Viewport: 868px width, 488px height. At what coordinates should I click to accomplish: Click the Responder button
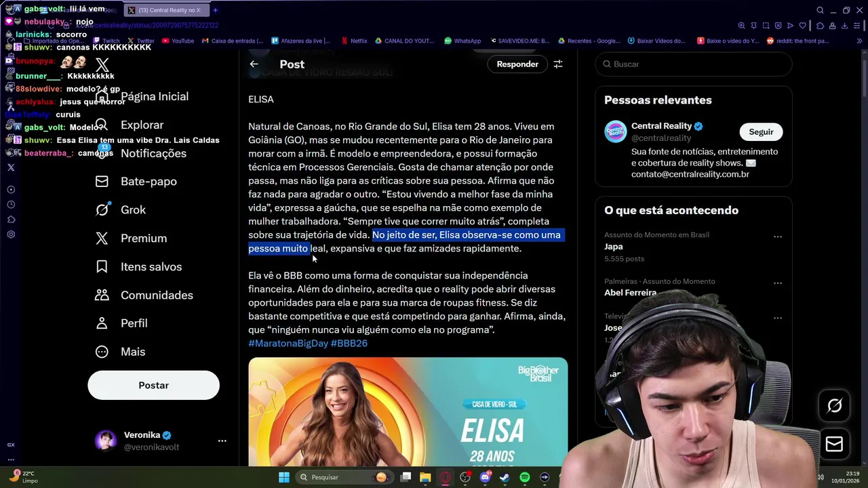517,64
